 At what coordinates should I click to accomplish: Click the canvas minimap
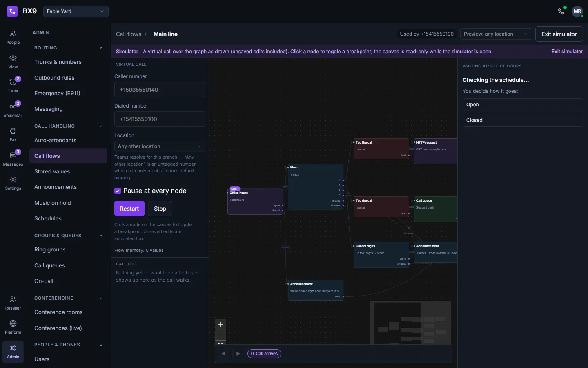(x=410, y=322)
